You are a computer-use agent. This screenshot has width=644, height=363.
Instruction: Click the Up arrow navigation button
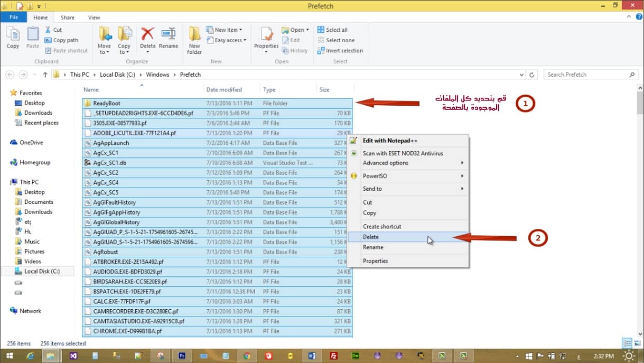point(45,75)
